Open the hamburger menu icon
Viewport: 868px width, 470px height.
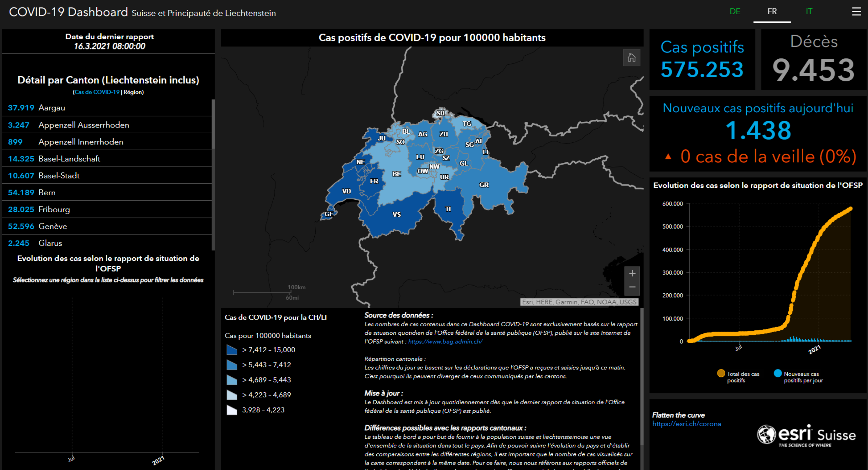click(856, 12)
